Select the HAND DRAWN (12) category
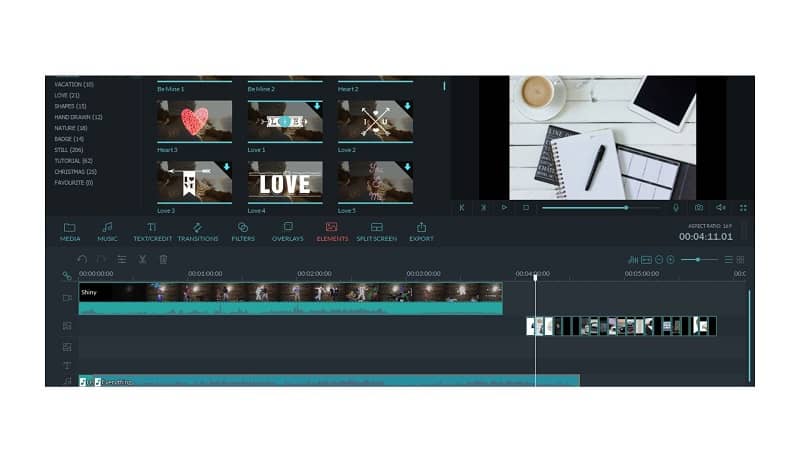Viewport: 800px width, 450px height. pyautogui.click(x=78, y=117)
